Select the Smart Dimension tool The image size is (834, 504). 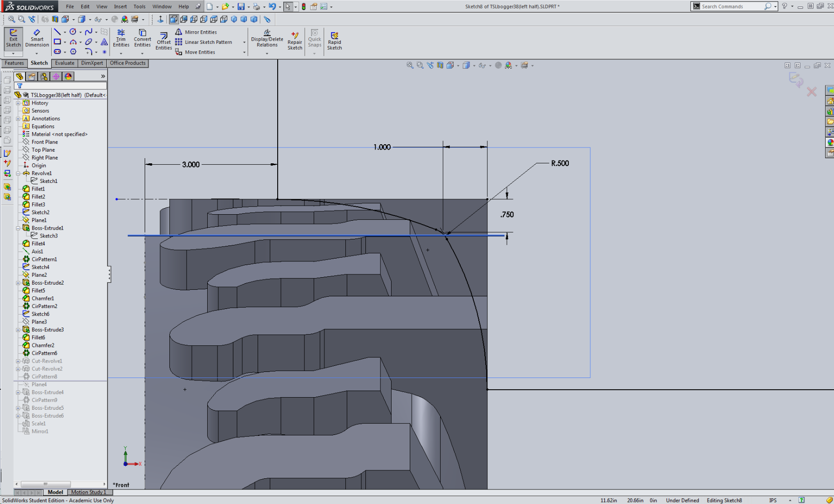(x=37, y=40)
